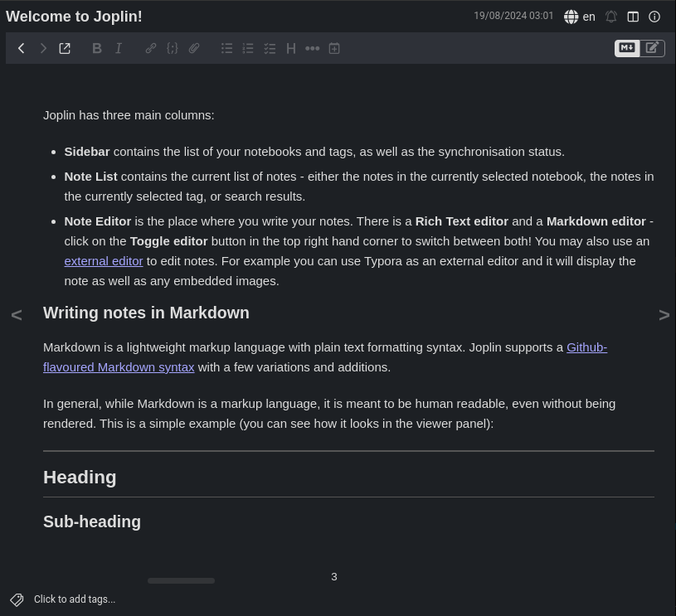Screen dimensions: 676x616
Task: Click the left '<' page arrow
Action: (17, 315)
